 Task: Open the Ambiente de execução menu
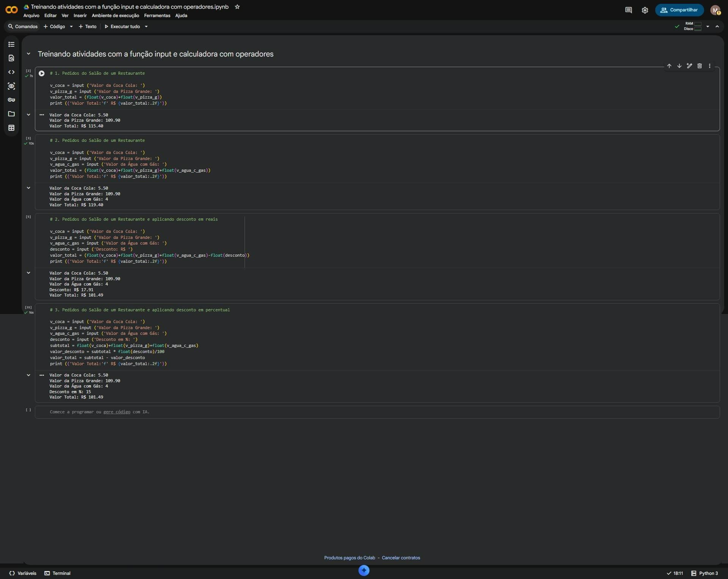coord(115,16)
